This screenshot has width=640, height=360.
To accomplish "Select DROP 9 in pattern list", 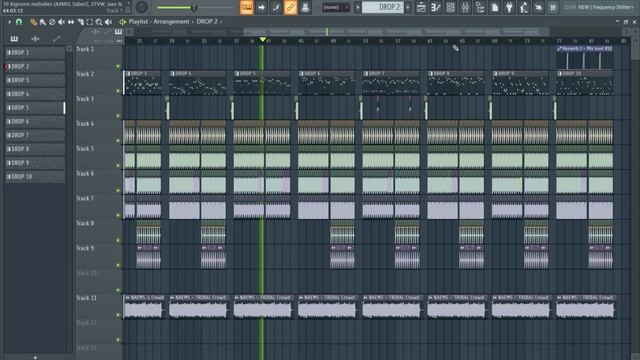I will click(35, 163).
